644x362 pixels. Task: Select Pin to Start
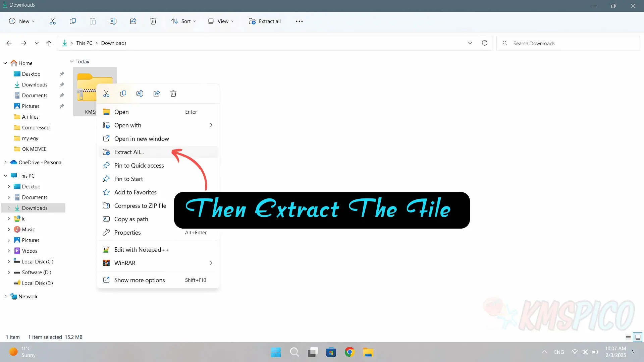tap(158, 179)
